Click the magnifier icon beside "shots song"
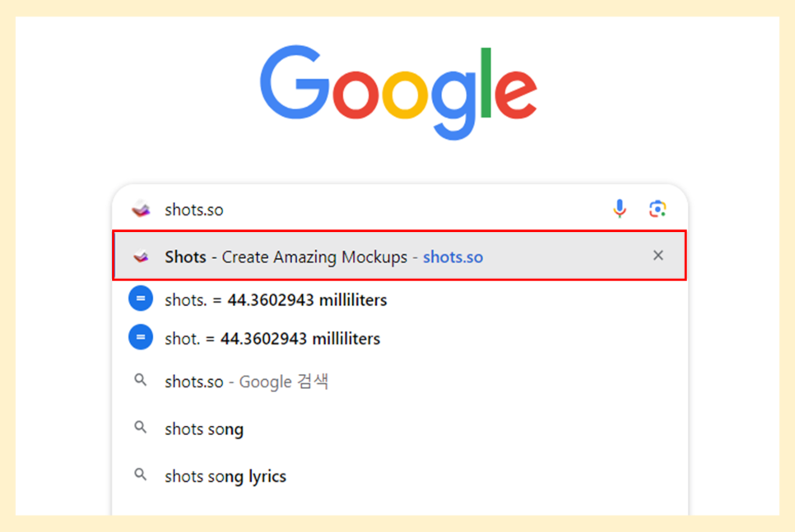 [141, 428]
